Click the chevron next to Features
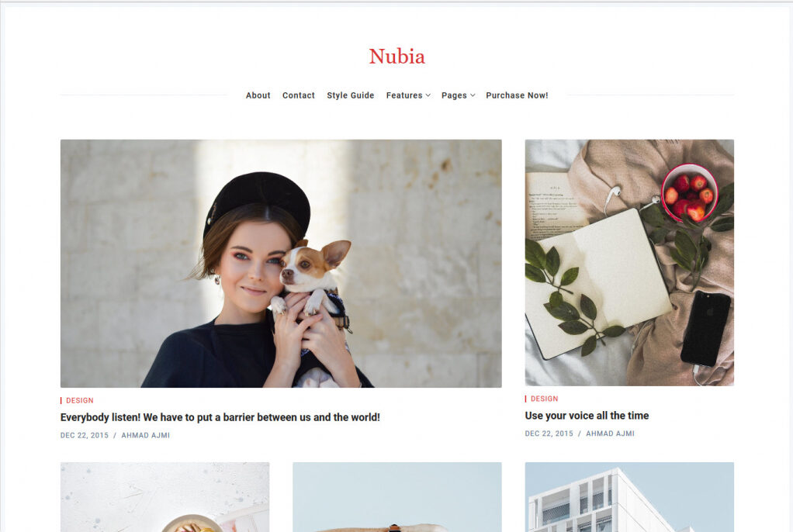This screenshot has width=793, height=532. (x=428, y=95)
